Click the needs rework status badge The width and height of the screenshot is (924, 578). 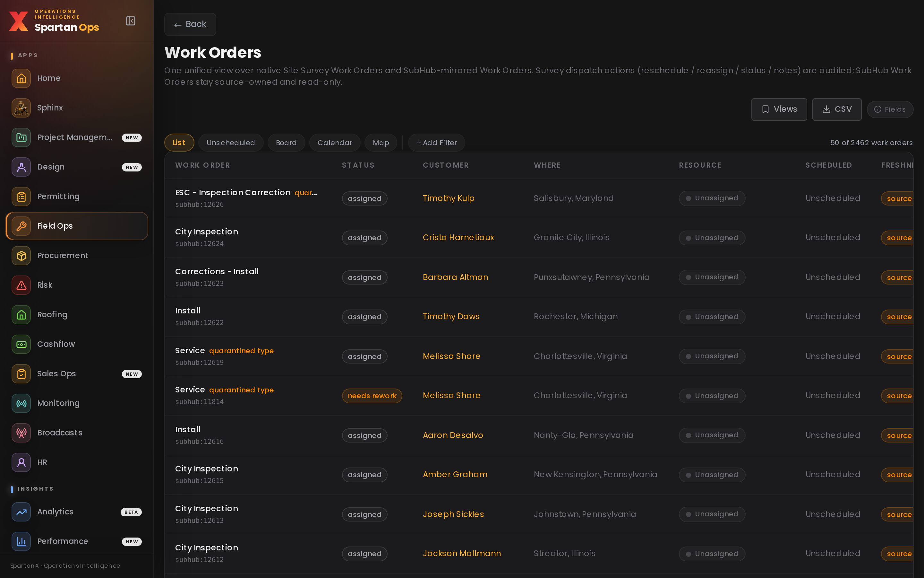(372, 396)
